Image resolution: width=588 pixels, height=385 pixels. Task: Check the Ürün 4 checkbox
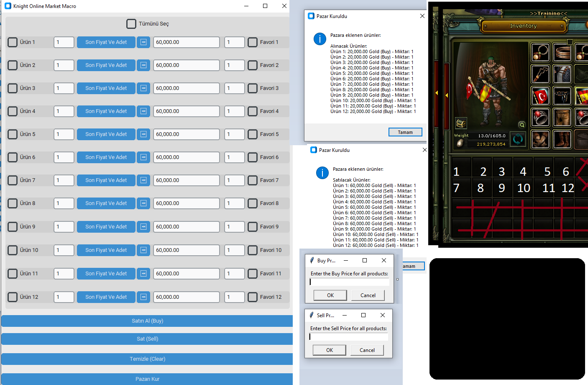pos(13,111)
